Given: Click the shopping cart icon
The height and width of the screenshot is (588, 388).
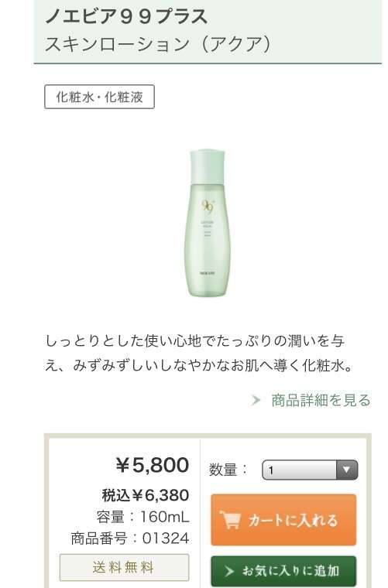Looking at the screenshot, I should (x=230, y=520).
